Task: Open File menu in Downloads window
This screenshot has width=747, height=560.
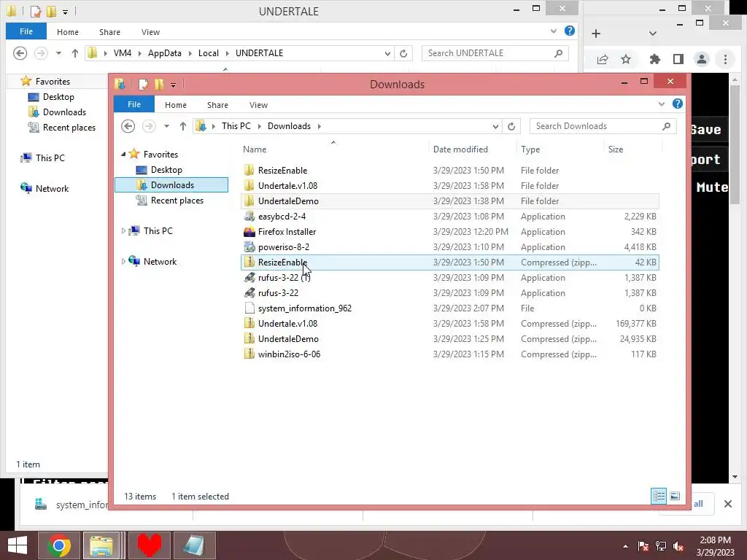Action: (134, 104)
